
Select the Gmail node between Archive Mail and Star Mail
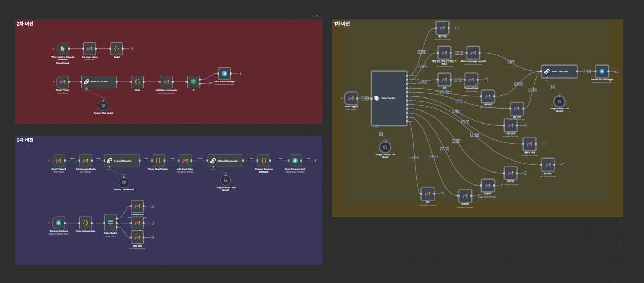(x=137, y=223)
